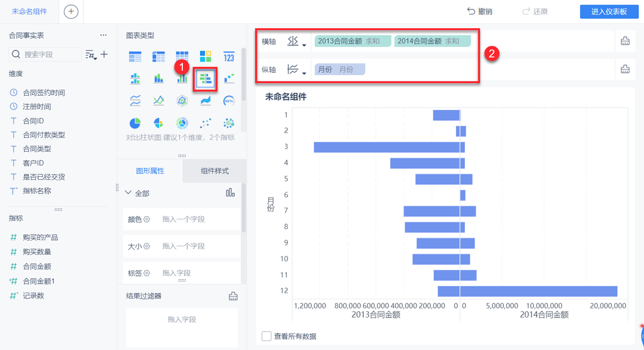Select the detail table chart type
Image resolution: width=644 pixels, height=350 pixels.
[182, 56]
